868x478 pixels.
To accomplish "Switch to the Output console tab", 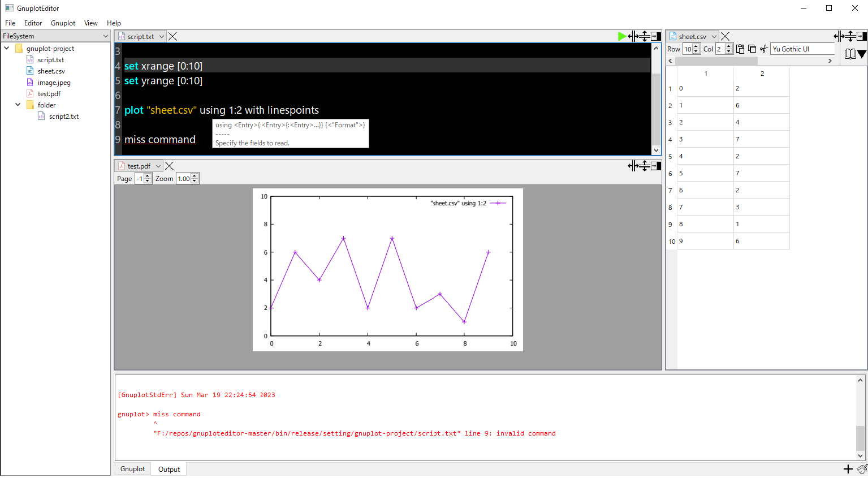I will tap(169, 469).
